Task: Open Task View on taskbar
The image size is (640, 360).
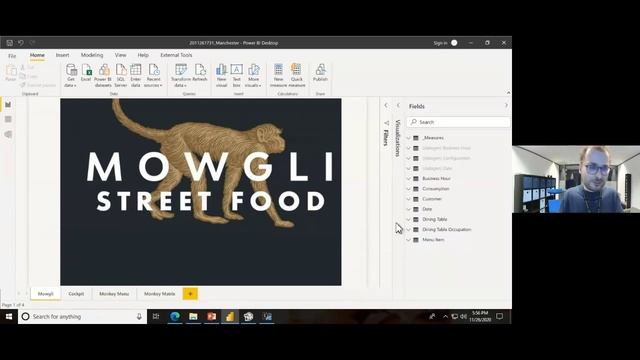Action: pyautogui.click(x=156, y=316)
